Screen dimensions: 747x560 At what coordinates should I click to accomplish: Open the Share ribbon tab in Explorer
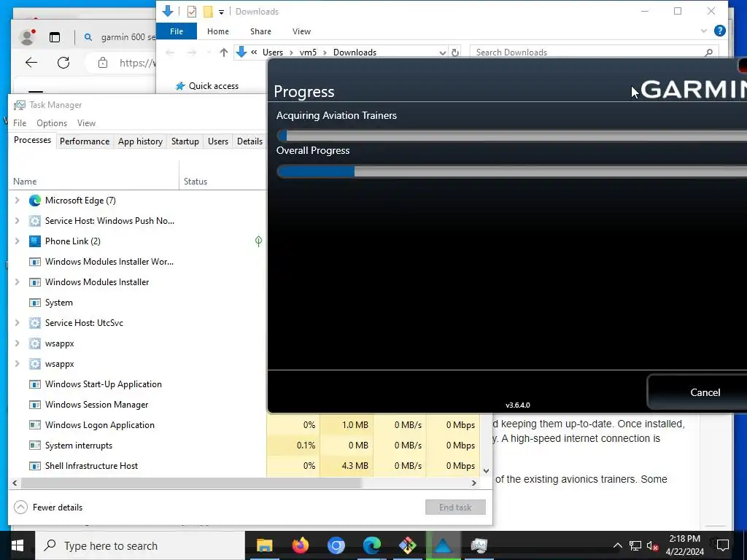coord(260,31)
